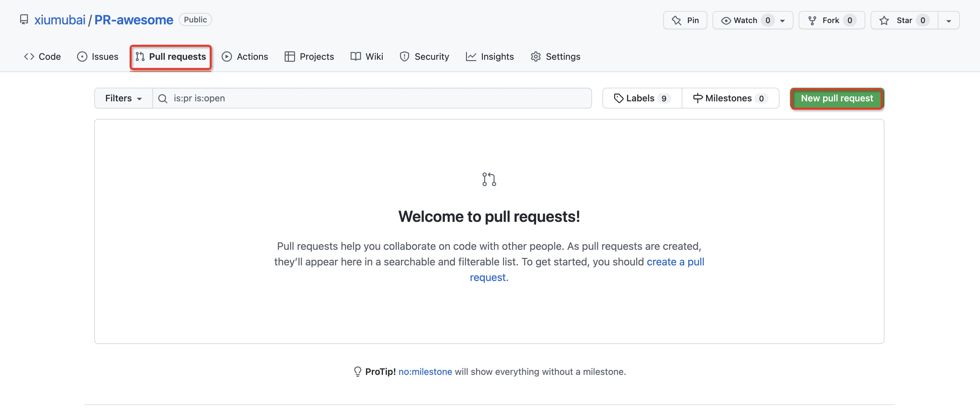980x408 pixels.
Task: Toggle Watch on the repository
Action: click(x=744, y=20)
